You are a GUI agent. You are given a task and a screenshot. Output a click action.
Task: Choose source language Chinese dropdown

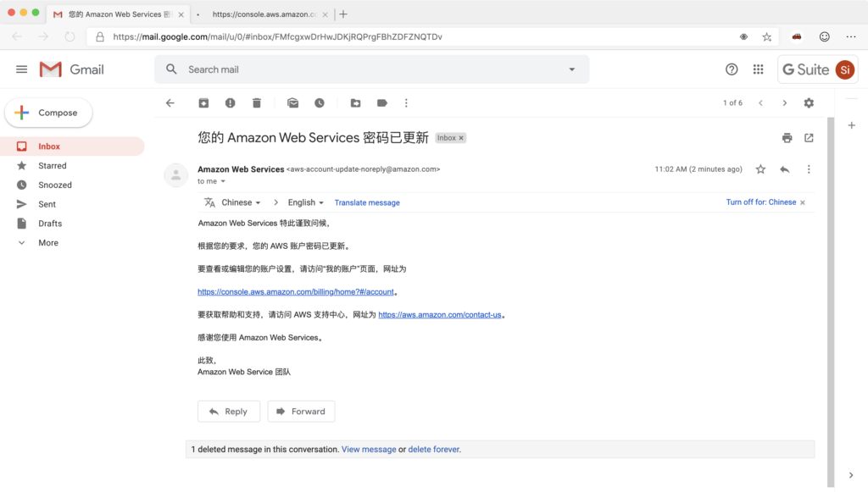pos(241,203)
